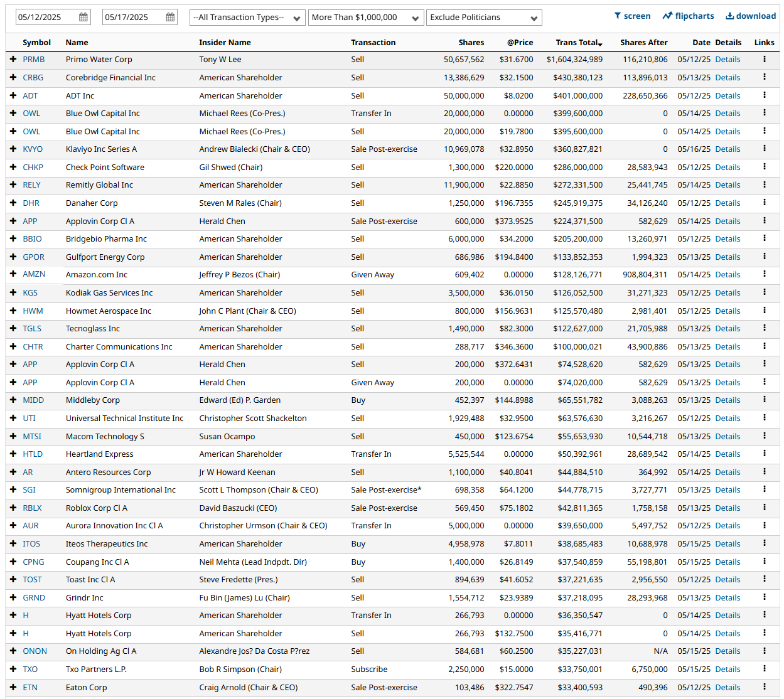
Task: Click Neil Mehta (Lead Indpdt. Dir) name
Action: 253,562
